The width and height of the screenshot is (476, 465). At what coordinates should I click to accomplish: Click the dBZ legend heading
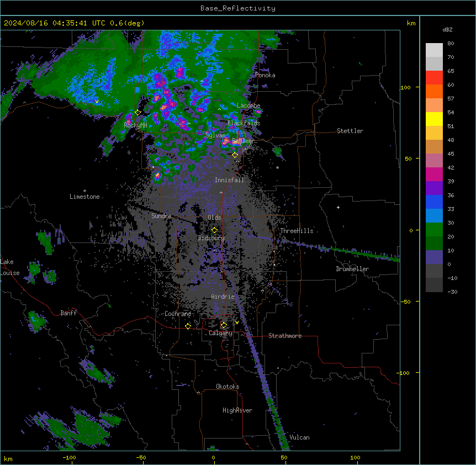447,30
